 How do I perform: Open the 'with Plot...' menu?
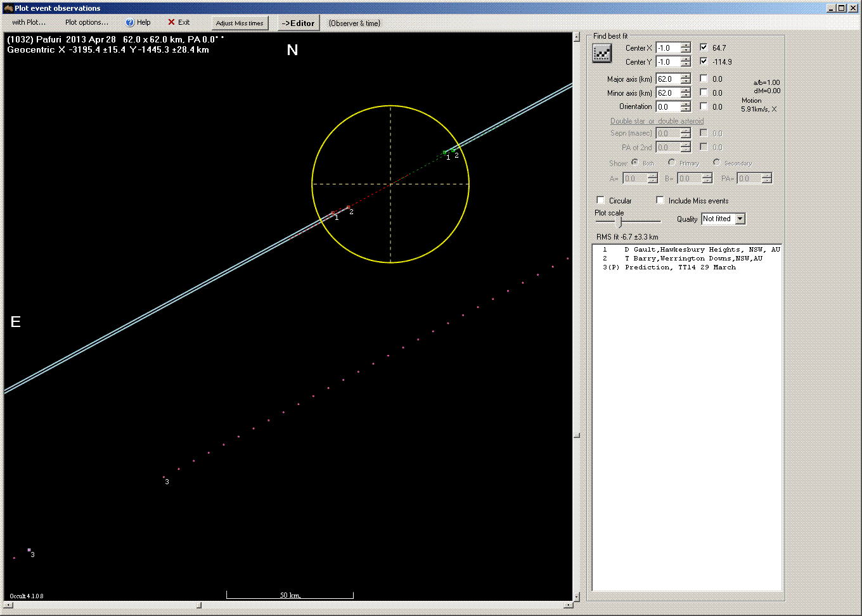click(x=29, y=22)
